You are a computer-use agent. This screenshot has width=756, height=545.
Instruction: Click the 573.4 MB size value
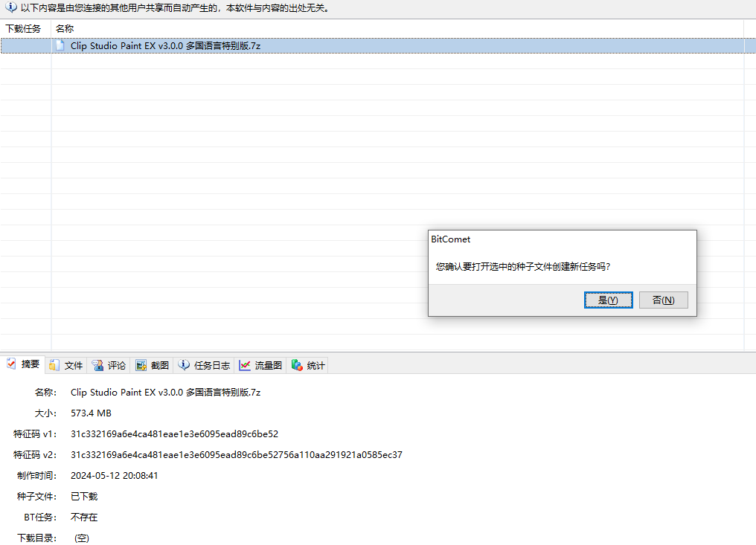91,413
